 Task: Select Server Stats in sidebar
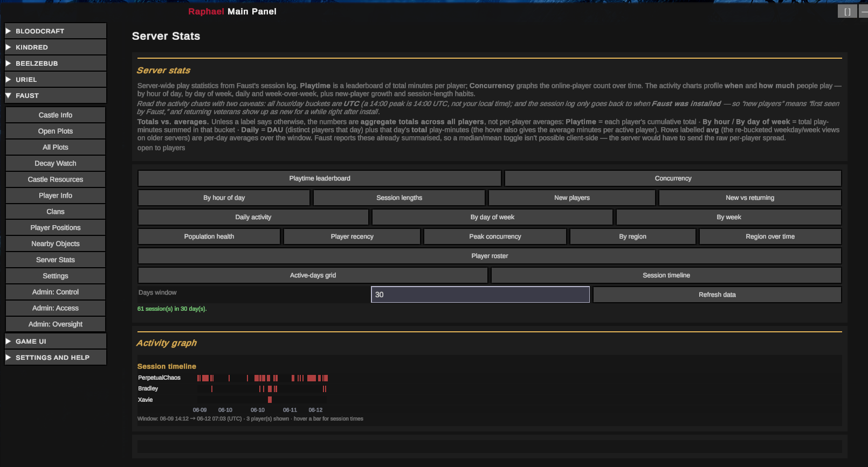pyautogui.click(x=56, y=260)
